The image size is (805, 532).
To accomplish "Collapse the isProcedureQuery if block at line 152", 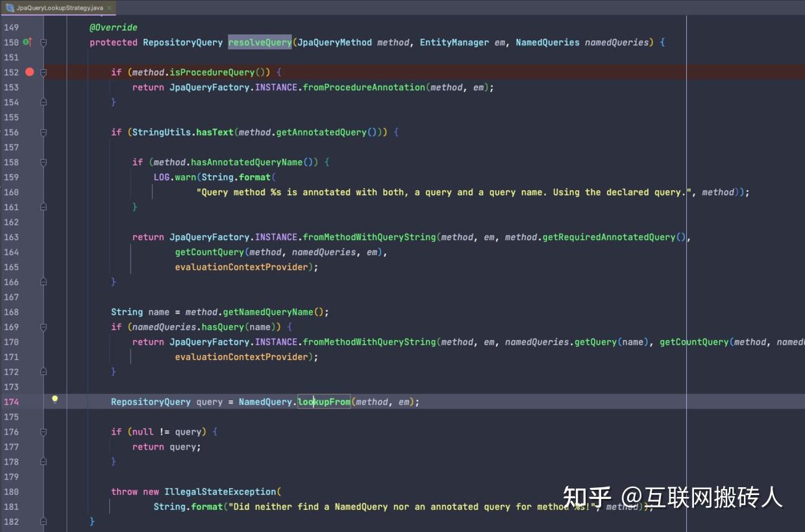I will click(x=43, y=72).
